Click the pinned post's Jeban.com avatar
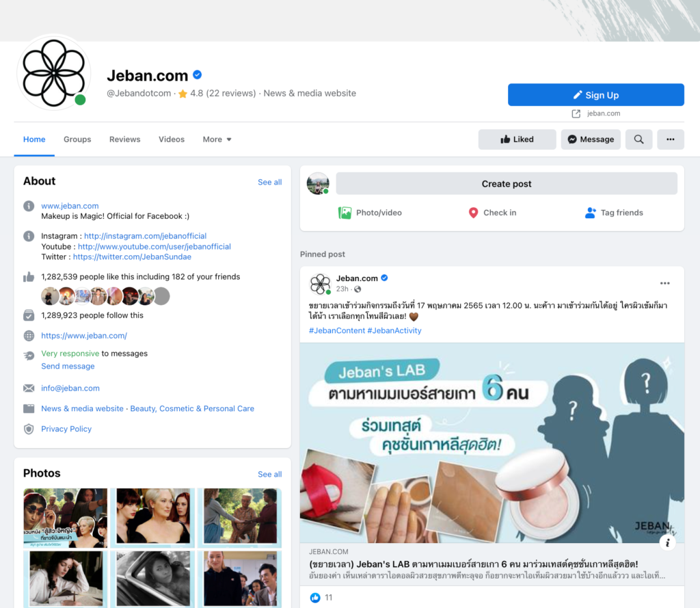Screen dimensions: 700x608 tap(320, 284)
